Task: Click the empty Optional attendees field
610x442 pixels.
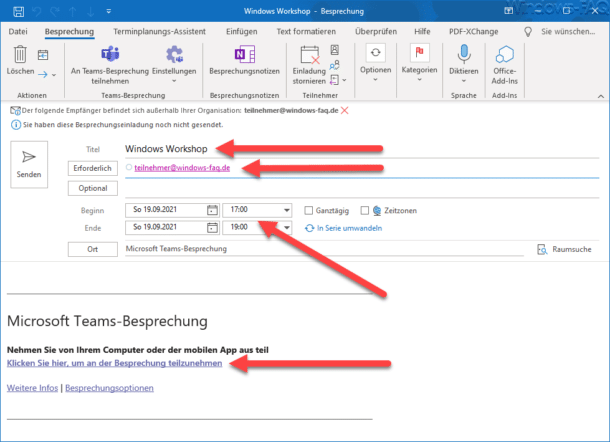Action: click(362, 189)
